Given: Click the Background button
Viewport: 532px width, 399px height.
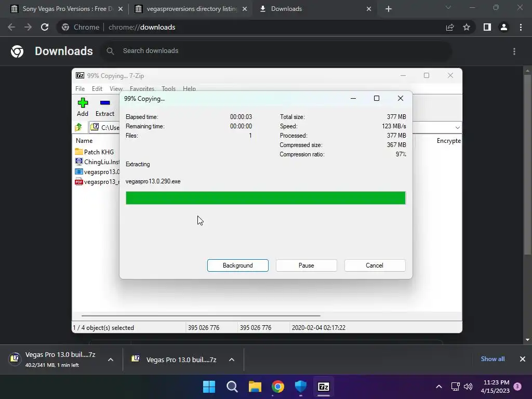Looking at the screenshot, I should [x=238, y=265].
